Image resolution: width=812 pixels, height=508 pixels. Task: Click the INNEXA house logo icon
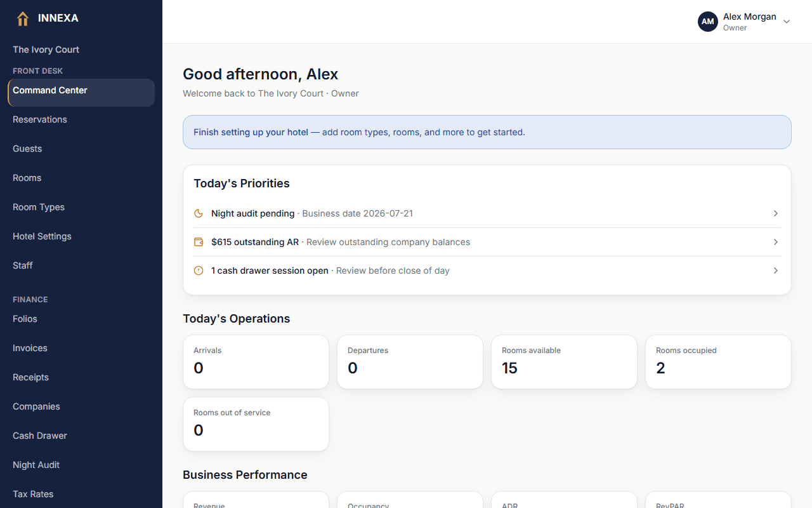[x=23, y=18]
